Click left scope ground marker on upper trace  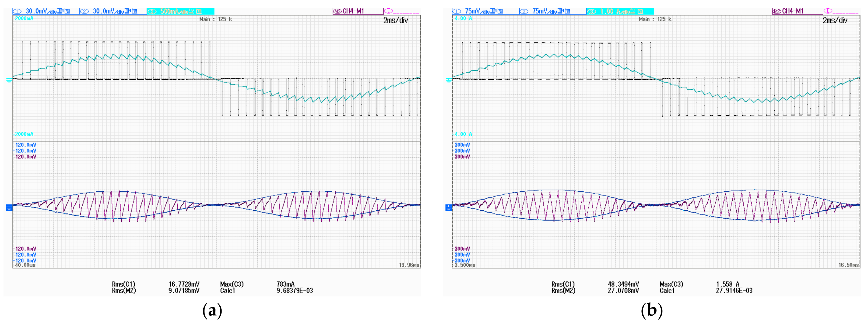click(9, 80)
